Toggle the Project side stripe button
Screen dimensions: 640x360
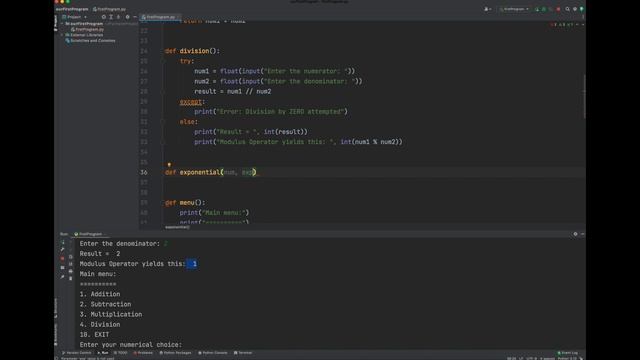point(56,22)
